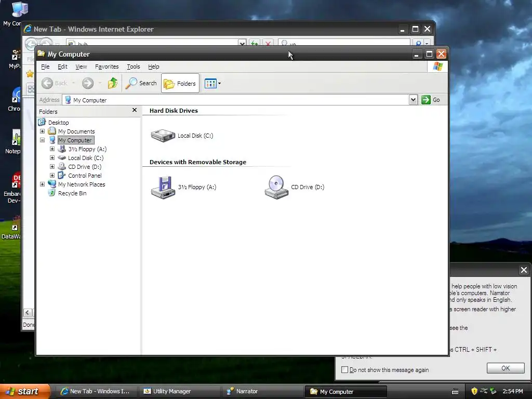Close the Narrator message dialog

(524, 270)
